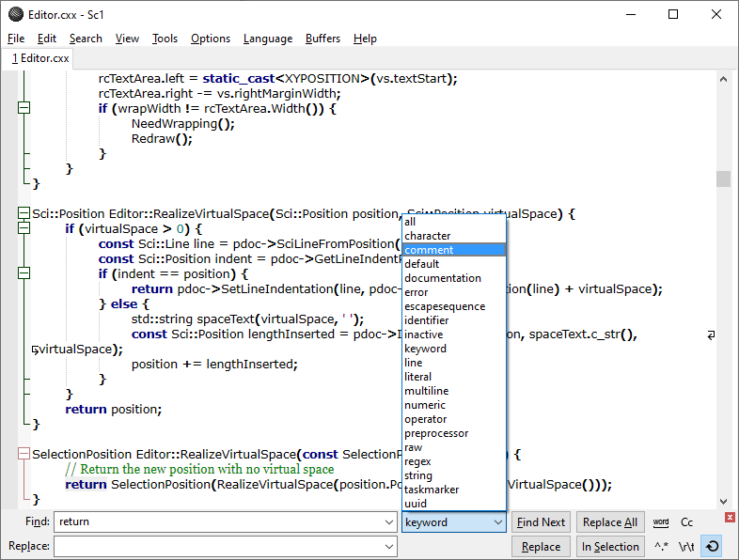Click the green comment 'Return the new position' line
Image resolution: width=739 pixels, height=560 pixels.
click(x=199, y=469)
